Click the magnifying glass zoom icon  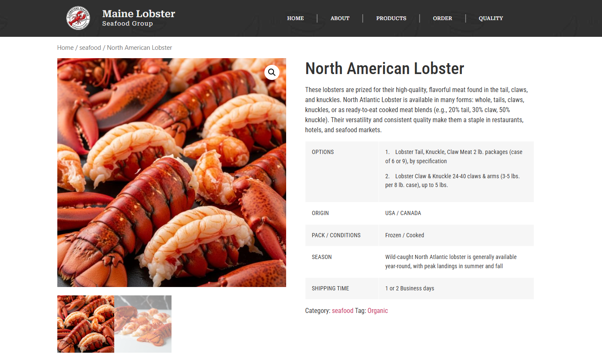coord(272,72)
